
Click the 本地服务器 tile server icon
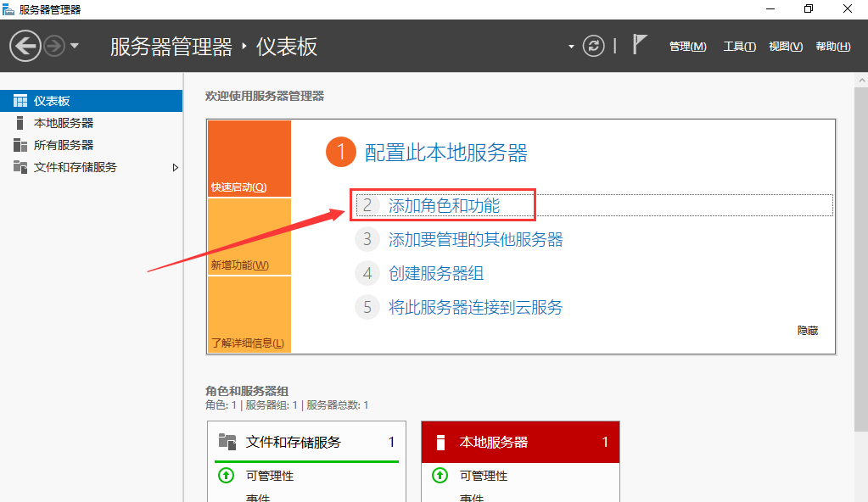[x=440, y=443]
